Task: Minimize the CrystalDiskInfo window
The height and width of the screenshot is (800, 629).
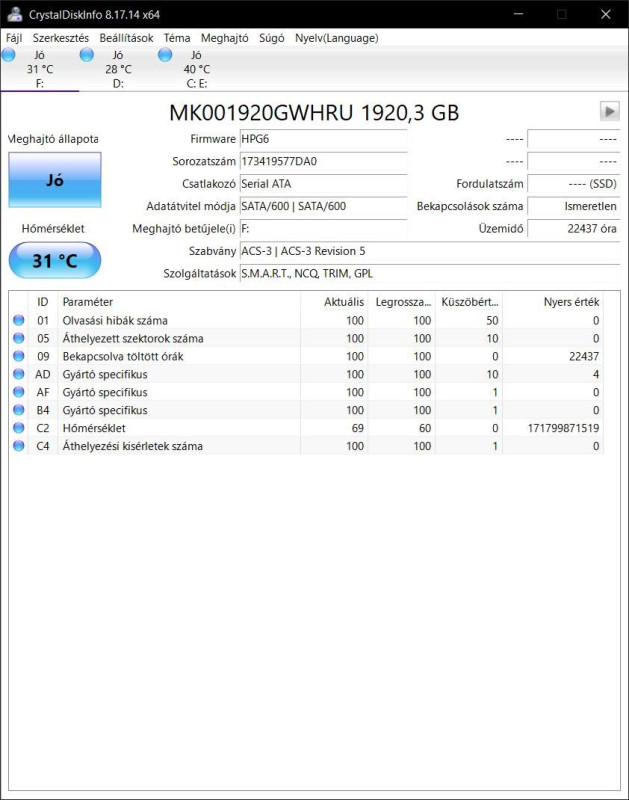Action: tap(518, 14)
